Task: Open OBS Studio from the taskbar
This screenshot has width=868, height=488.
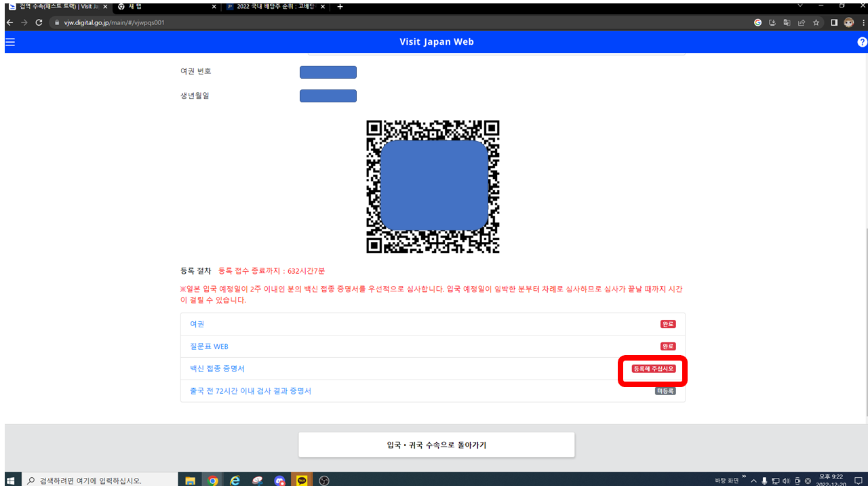Action: [324, 481]
